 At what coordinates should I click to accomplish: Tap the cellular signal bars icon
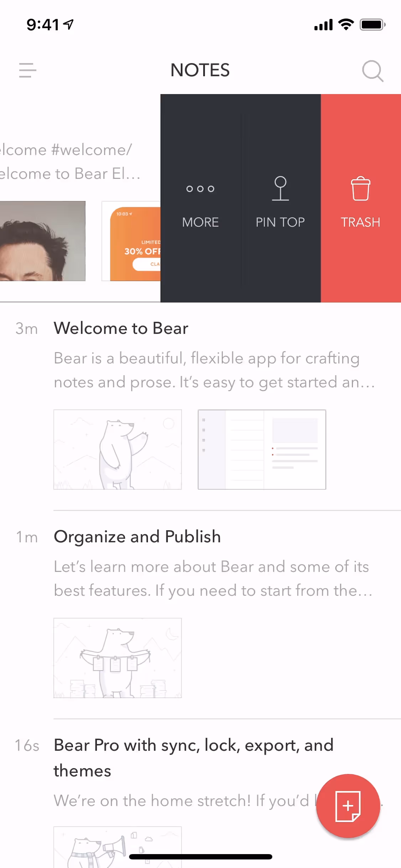pos(323,25)
